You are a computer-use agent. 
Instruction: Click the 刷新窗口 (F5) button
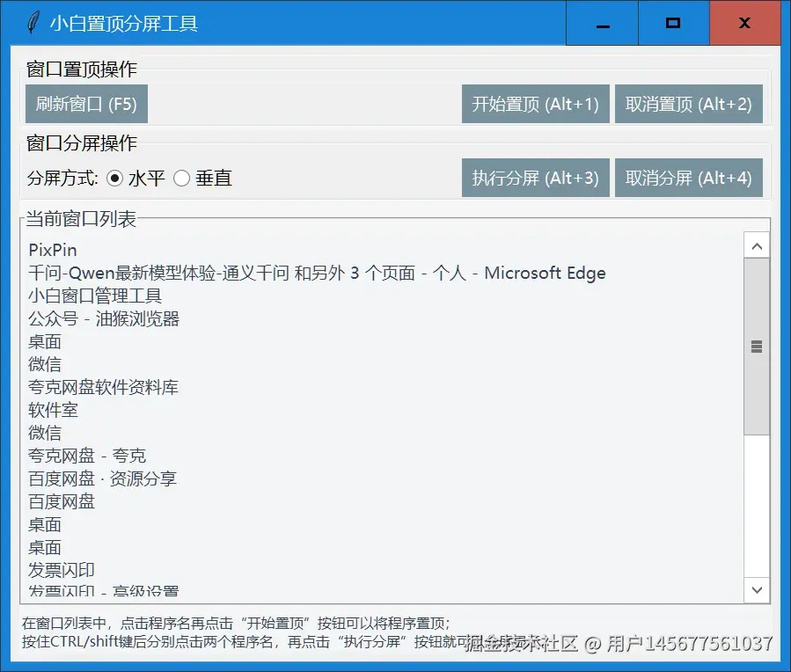click(85, 103)
